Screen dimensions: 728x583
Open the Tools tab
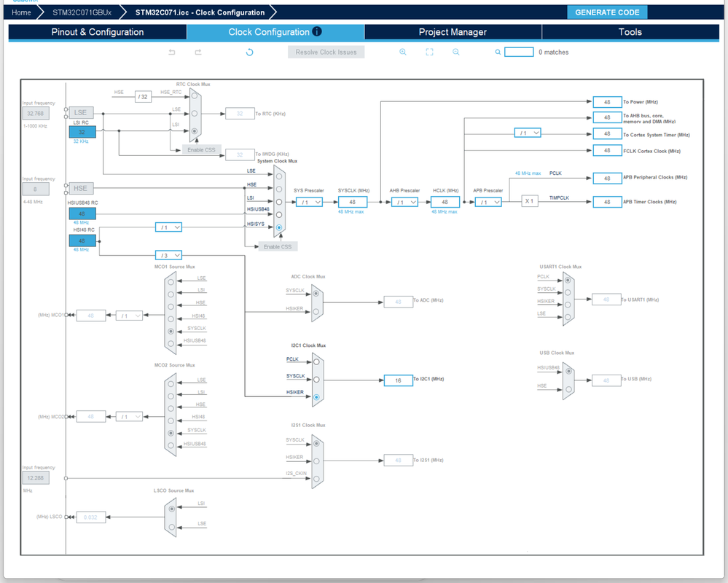[x=630, y=32]
